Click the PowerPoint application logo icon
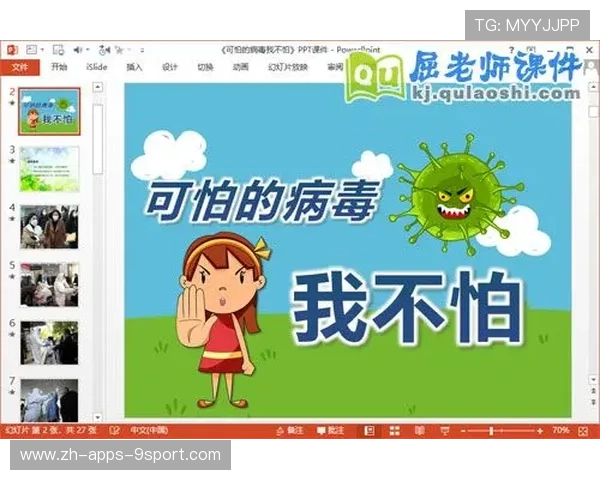Viewport: 600px width, 480px height. coord(12,50)
